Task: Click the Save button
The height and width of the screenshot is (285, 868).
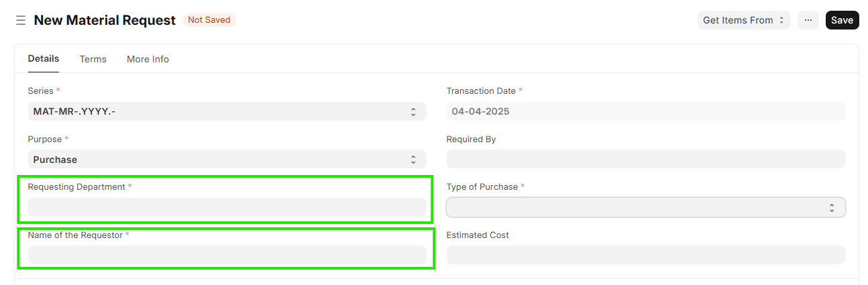Action: coord(842,20)
